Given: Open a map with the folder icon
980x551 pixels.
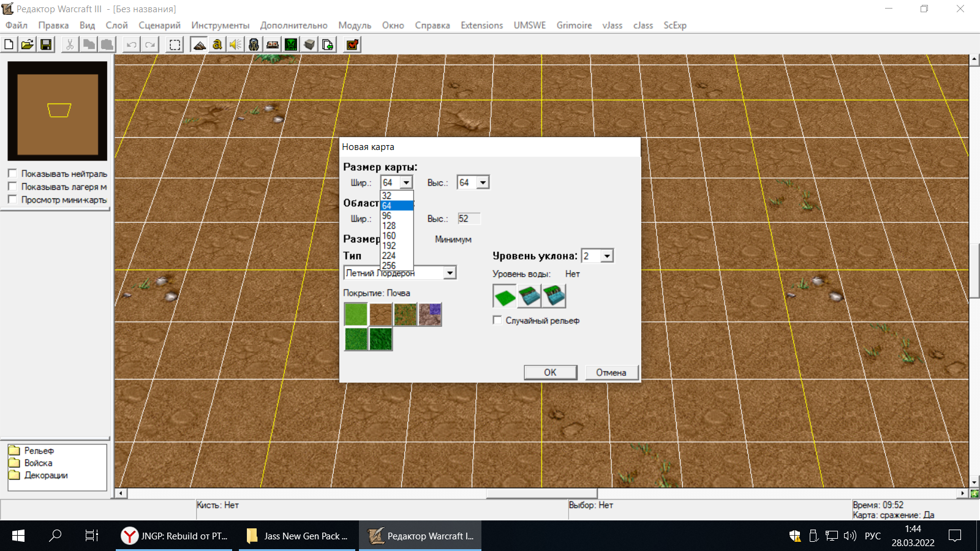Looking at the screenshot, I should [28, 45].
